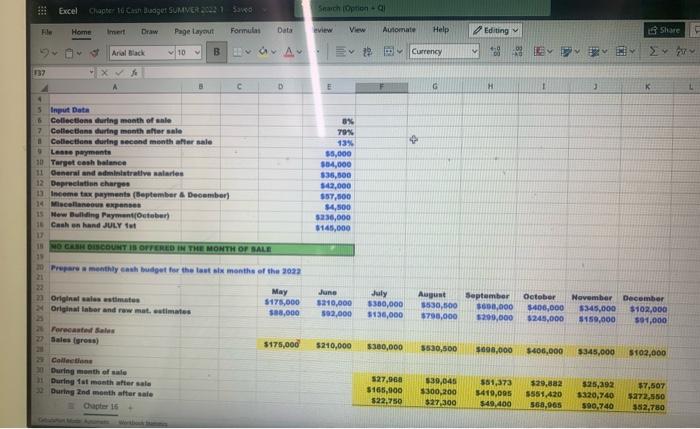Click the green NO CASH DISCOUNT banner cell

click(x=202, y=249)
